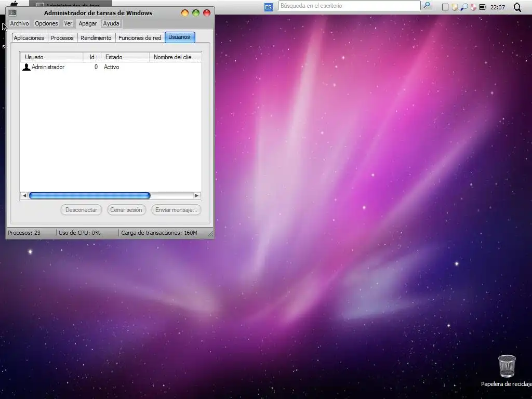Click the 22:07 clock
Image resolution: width=532 pixels, height=399 pixels.
[497, 7]
